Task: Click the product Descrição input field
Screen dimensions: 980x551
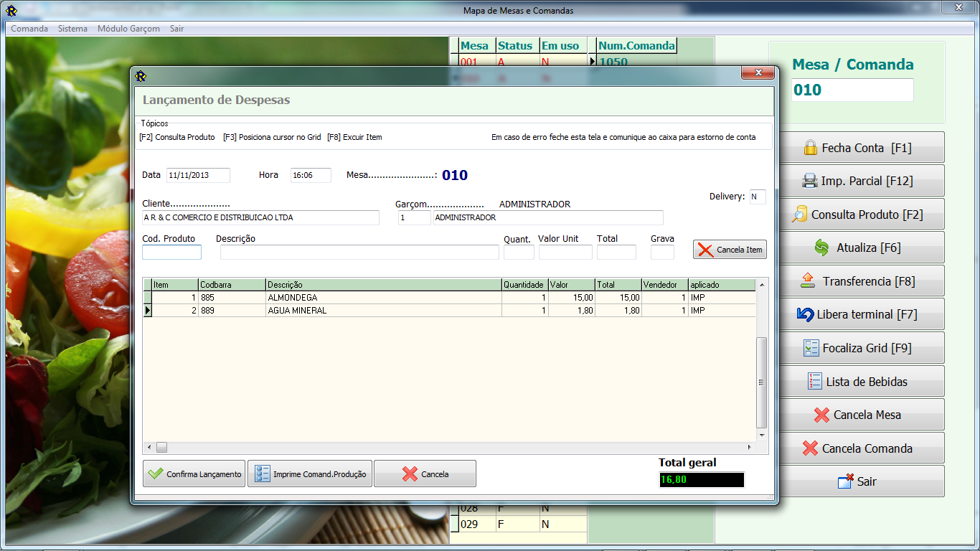Action: coord(359,252)
